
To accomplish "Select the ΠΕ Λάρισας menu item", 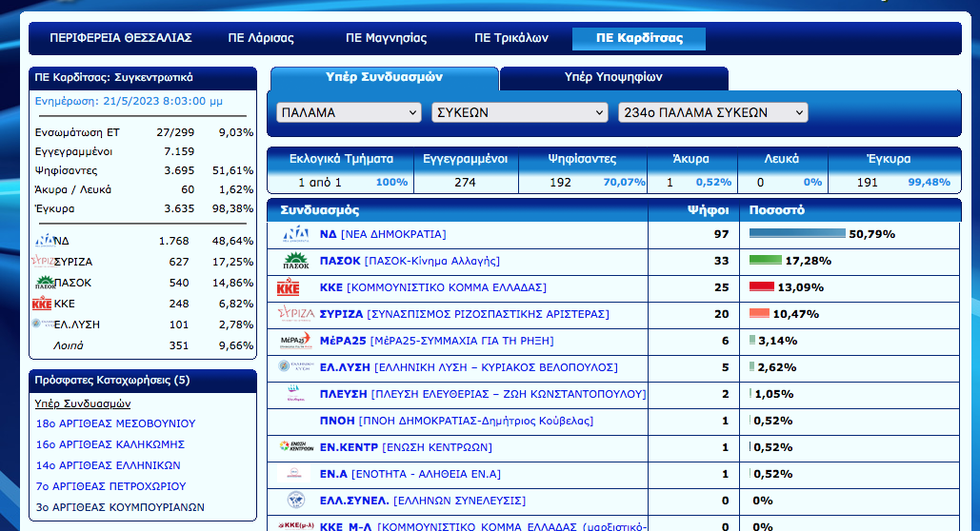I will point(261,38).
